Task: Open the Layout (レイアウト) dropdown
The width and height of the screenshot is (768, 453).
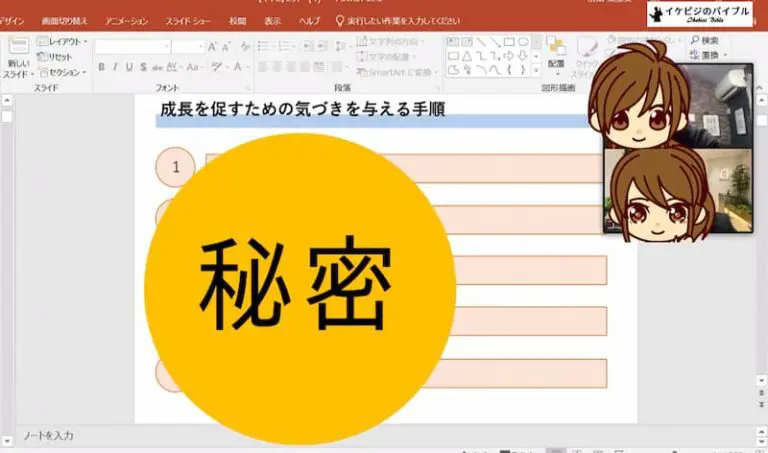Action: 62,42
